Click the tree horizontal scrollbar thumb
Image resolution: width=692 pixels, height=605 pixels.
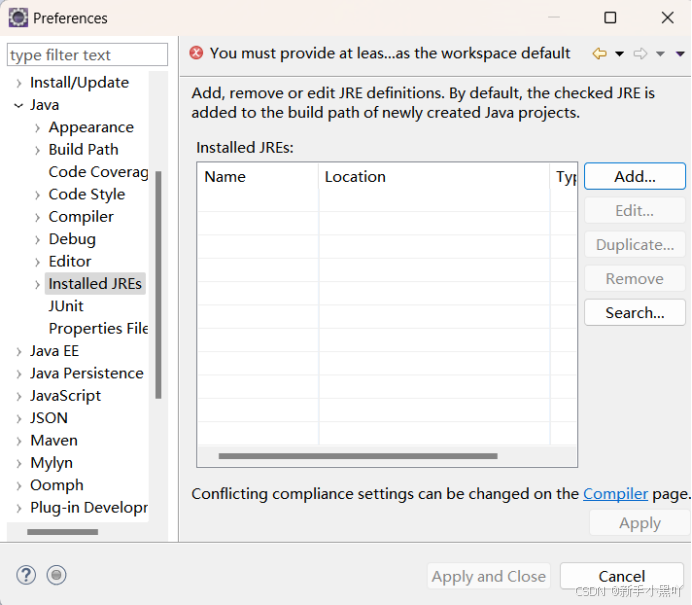point(63,532)
